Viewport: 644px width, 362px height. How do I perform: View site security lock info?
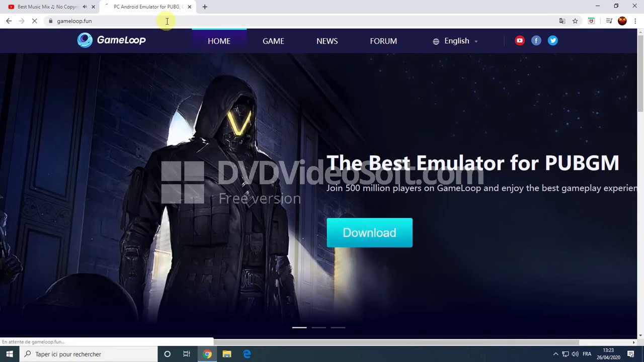point(50,21)
